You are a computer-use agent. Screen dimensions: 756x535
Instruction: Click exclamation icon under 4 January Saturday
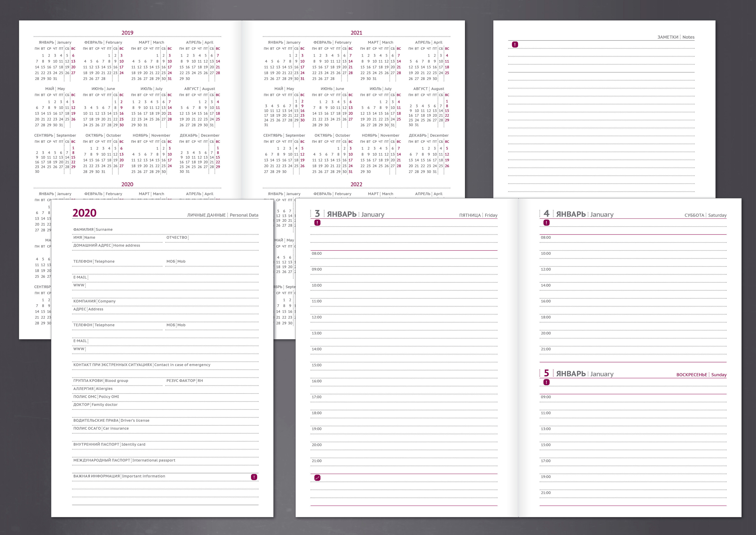click(x=546, y=223)
